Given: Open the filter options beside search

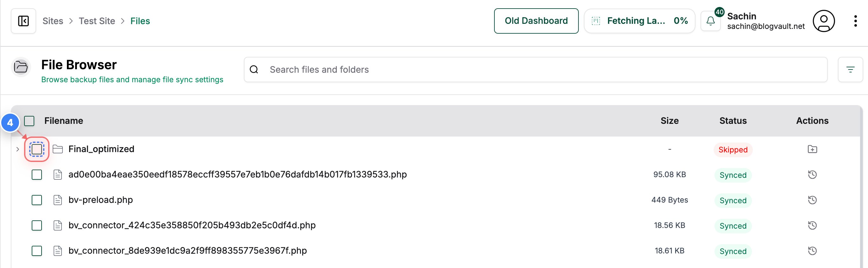Looking at the screenshot, I should 851,70.
